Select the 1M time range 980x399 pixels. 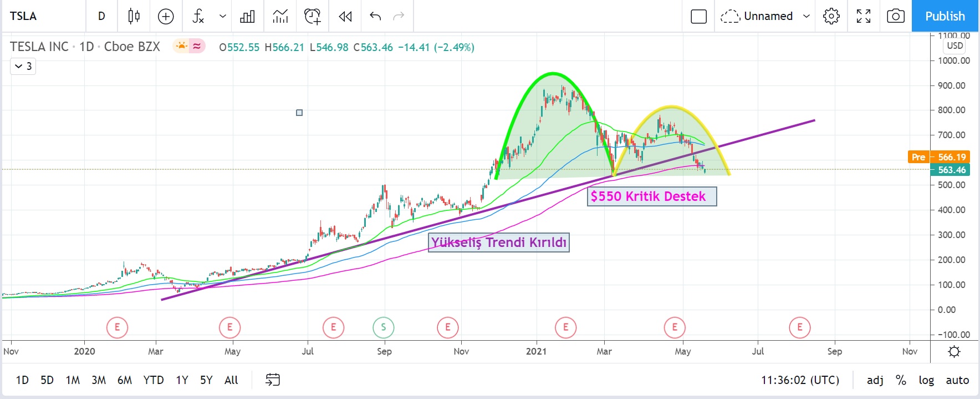coord(73,380)
